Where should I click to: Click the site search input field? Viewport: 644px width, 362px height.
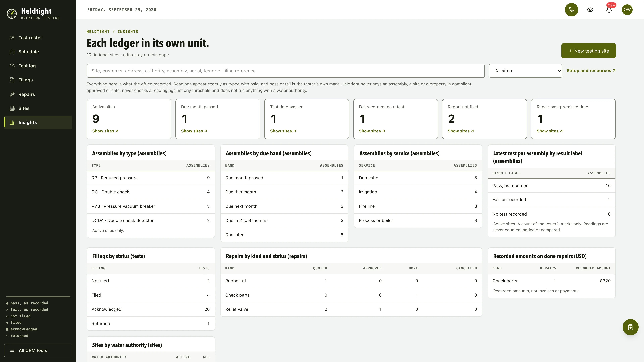(x=285, y=71)
